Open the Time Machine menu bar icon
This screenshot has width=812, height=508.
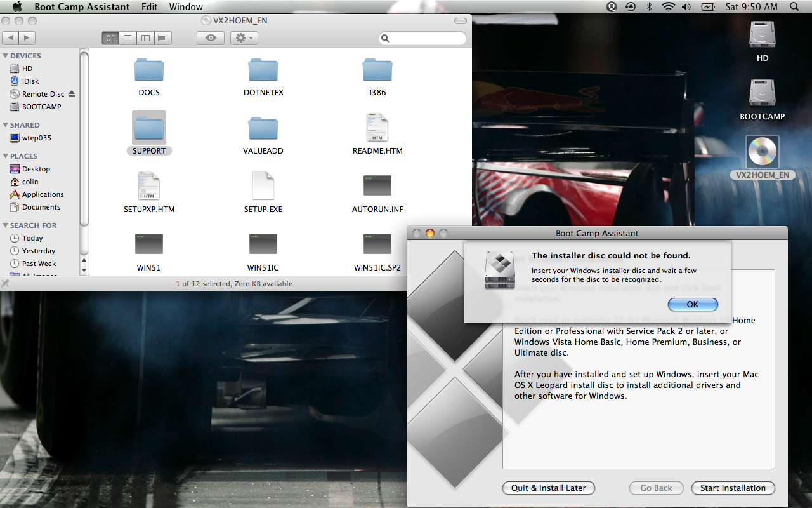click(x=630, y=7)
